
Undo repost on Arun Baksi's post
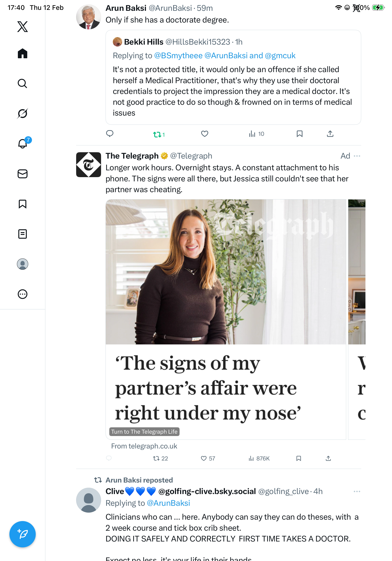(x=157, y=134)
